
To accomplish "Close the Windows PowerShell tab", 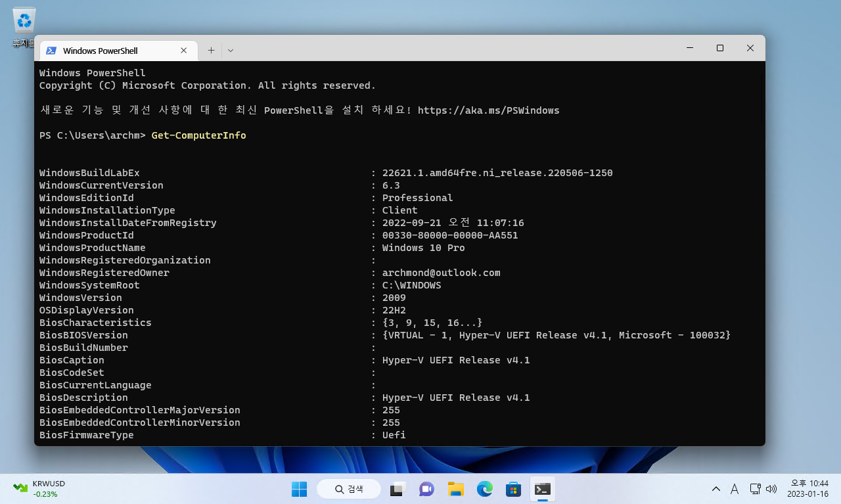I will point(184,51).
